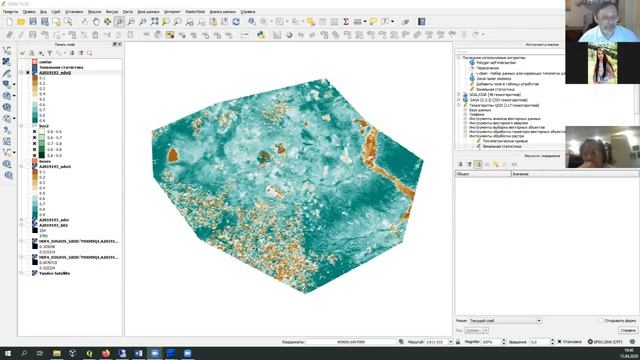The height and width of the screenshot is (360, 640).
Task: Open Firefox from the taskbar
Action: click(x=106, y=353)
